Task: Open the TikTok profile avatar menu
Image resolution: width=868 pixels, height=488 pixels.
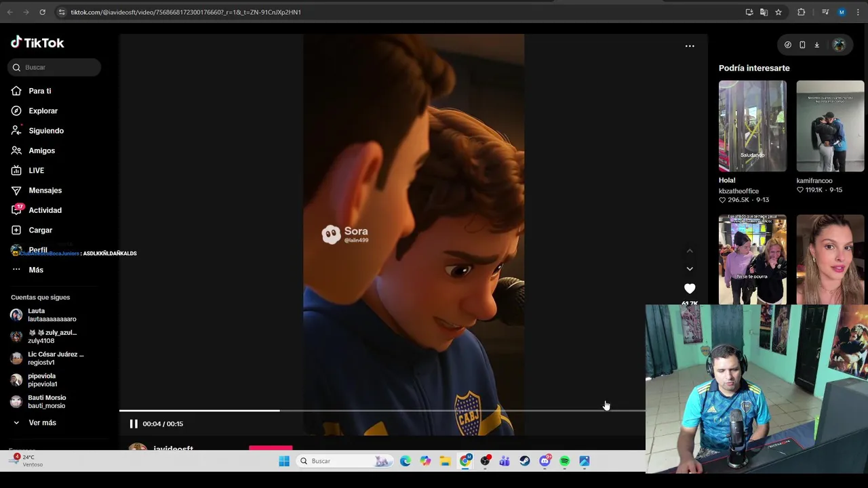Action: click(839, 45)
